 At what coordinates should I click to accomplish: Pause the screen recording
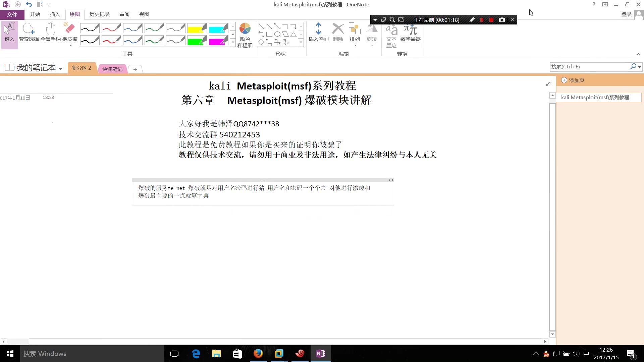[x=482, y=19]
